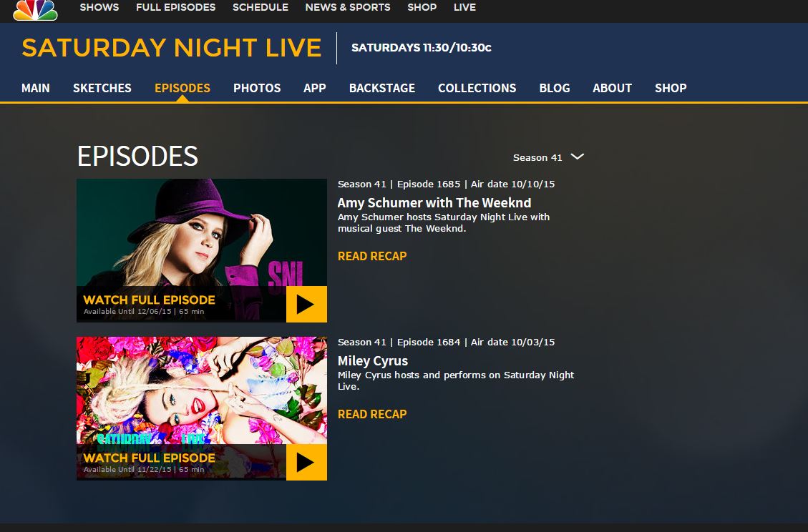This screenshot has height=532, width=808.
Task: Open the Shows menu in top bar
Action: pyautogui.click(x=99, y=7)
